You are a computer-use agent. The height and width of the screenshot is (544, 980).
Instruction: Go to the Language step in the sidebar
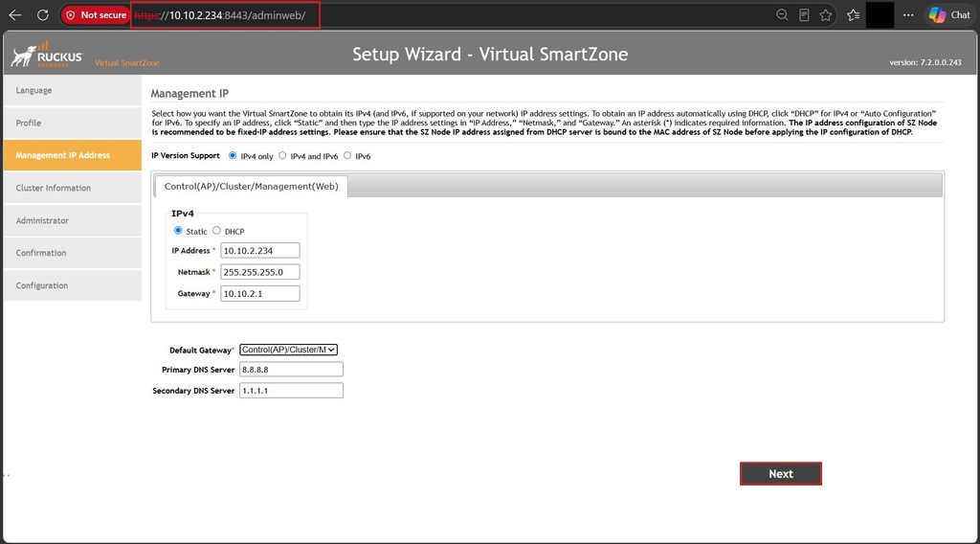[73, 91]
